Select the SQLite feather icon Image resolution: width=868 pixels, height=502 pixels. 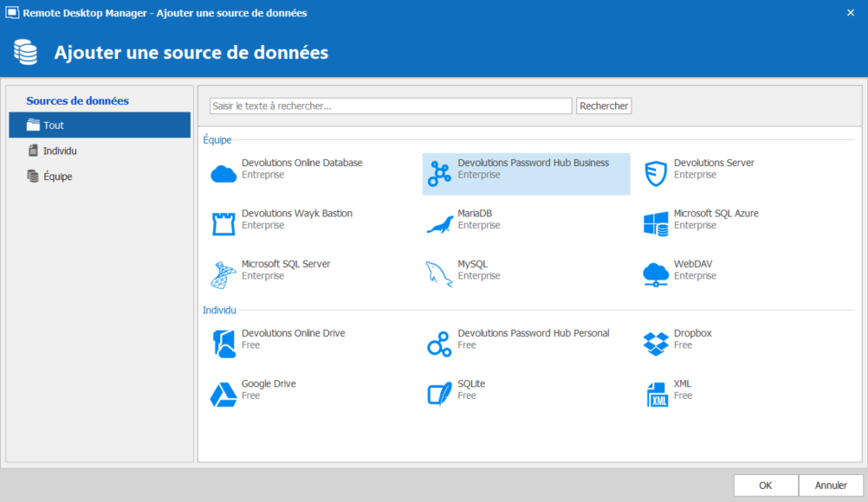coord(439,394)
